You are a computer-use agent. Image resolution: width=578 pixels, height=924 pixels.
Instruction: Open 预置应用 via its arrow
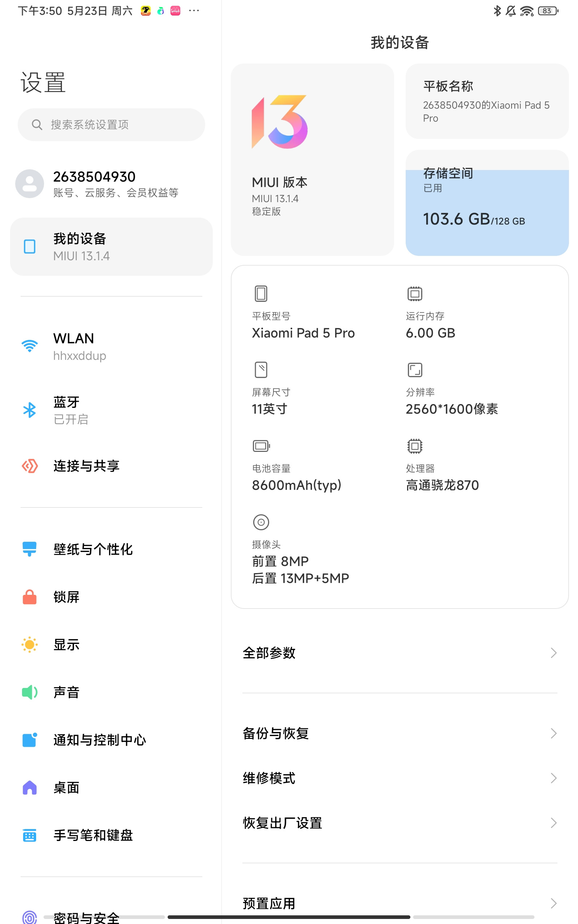(x=553, y=903)
